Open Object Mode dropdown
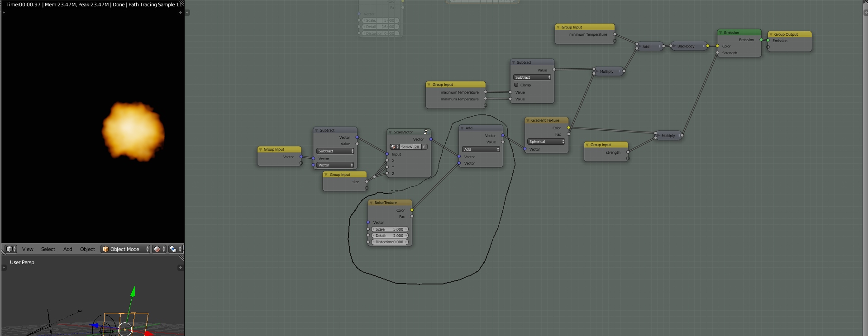 click(125, 249)
